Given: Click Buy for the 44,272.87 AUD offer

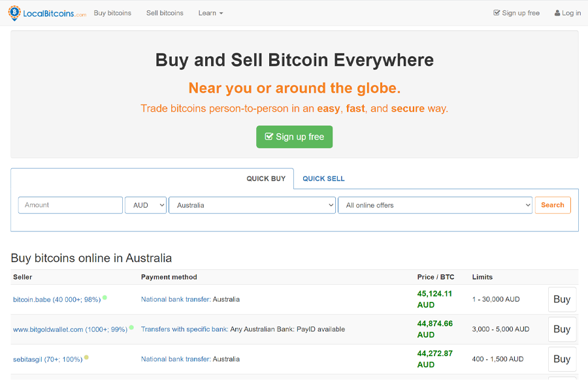Looking at the screenshot, I should (x=562, y=359).
